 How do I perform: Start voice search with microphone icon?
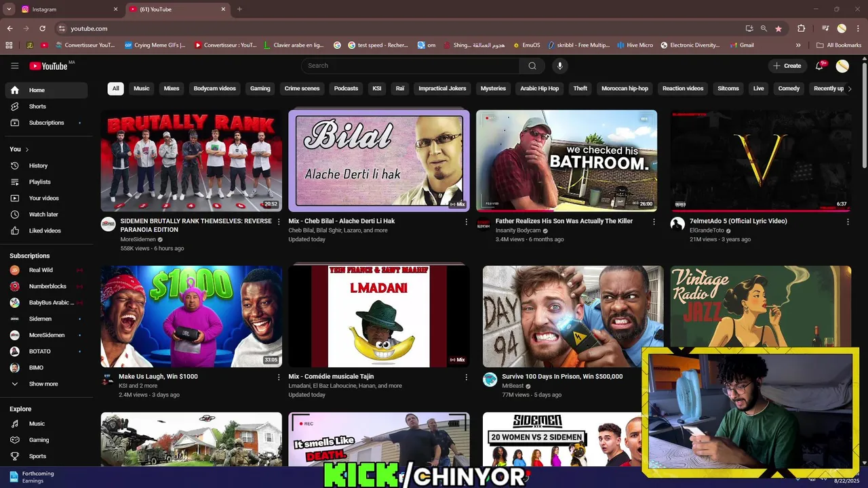tap(559, 66)
